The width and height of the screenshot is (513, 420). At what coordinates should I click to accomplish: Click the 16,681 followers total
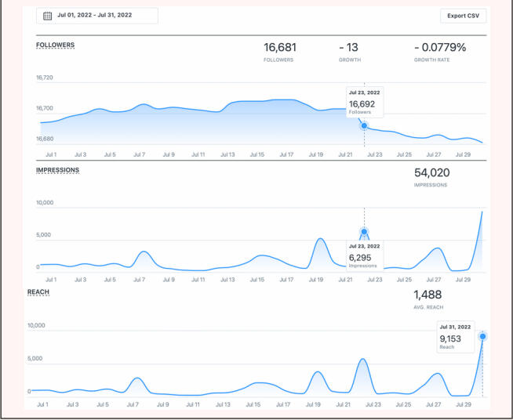(x=280, y=48)
